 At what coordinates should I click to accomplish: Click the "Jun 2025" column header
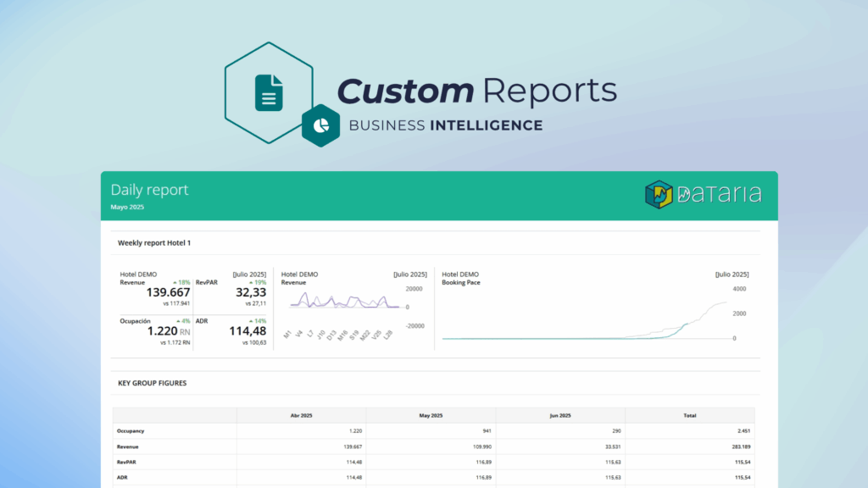560,415
